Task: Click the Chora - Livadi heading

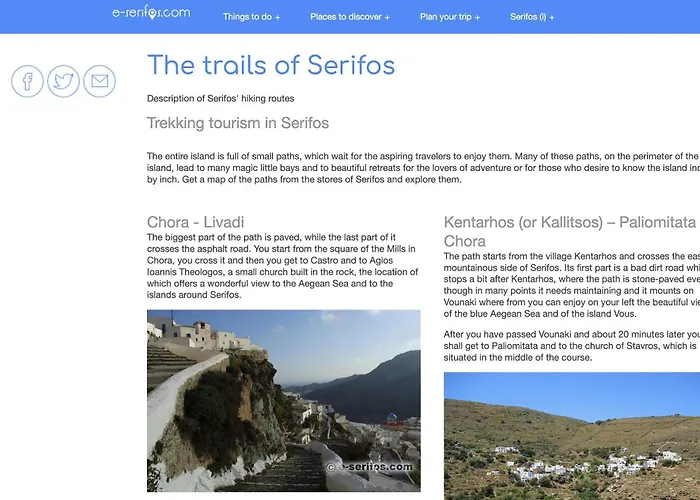Action: tap(195, 222)
